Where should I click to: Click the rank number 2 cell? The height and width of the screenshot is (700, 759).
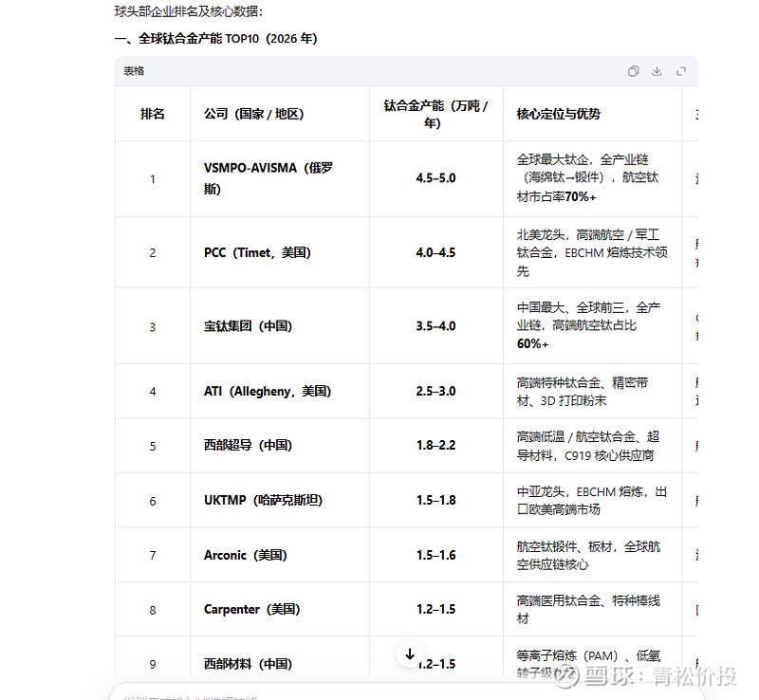click(x=153, y=252)
